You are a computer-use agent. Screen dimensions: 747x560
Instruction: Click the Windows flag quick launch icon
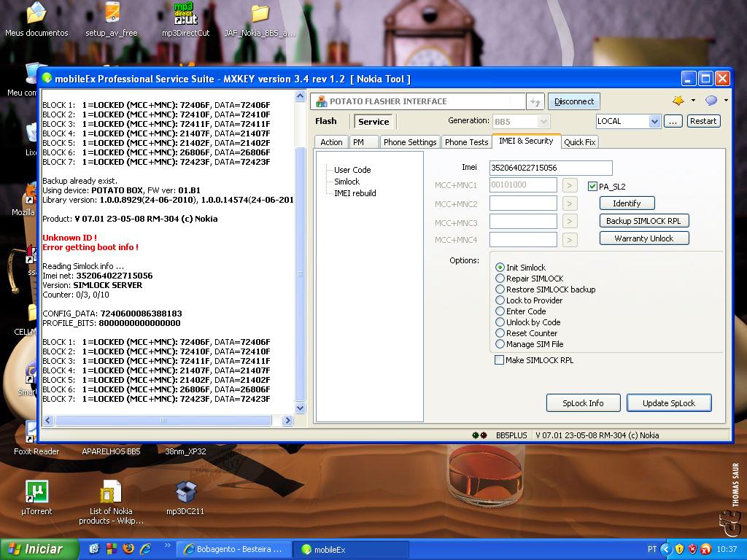111,549
